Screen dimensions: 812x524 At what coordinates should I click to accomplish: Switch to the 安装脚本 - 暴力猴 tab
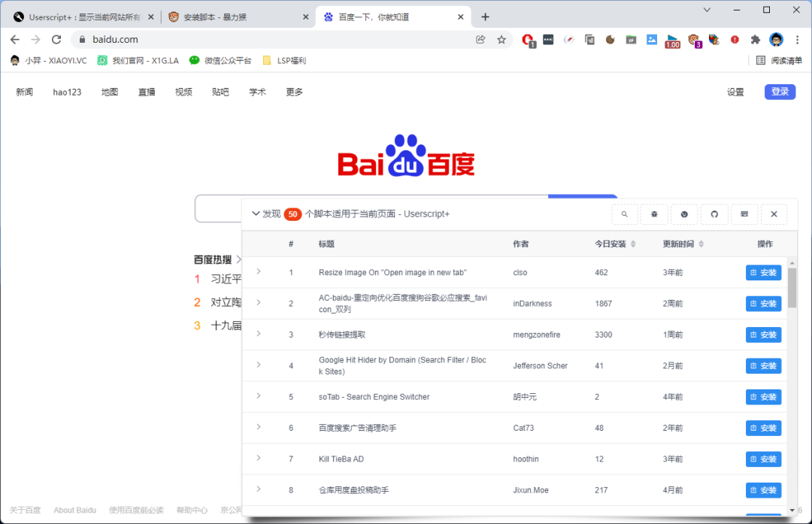coord(238,17)
